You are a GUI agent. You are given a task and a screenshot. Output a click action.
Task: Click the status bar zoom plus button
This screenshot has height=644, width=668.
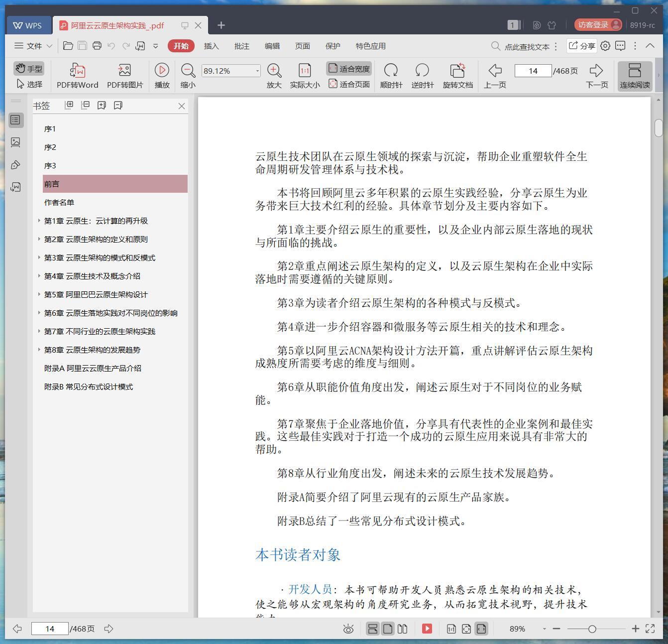pos(636,629)
